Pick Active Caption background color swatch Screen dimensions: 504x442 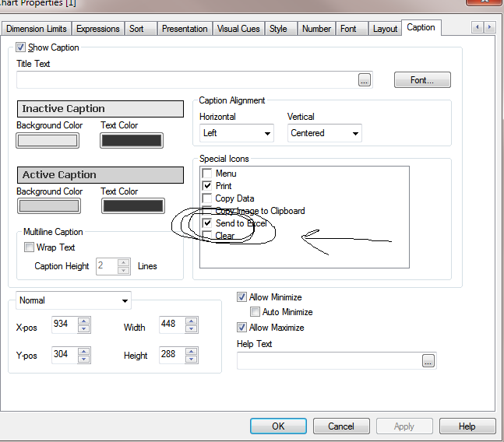(49, 206)
